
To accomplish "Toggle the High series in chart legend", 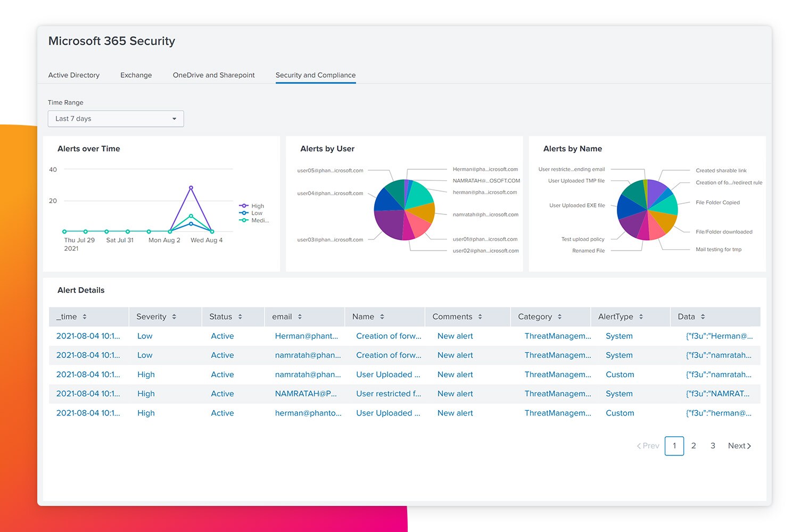I will pos(252,206).
